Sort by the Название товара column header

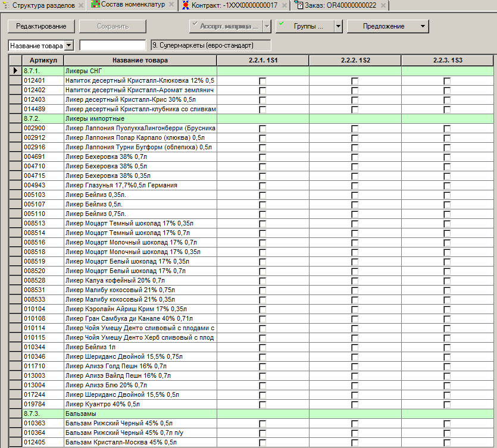click(140, 60)
